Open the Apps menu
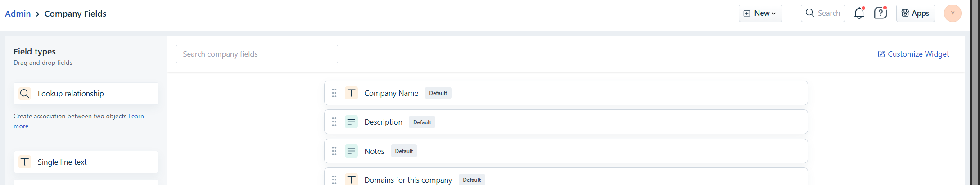980x185 pixels. point(916,14)
